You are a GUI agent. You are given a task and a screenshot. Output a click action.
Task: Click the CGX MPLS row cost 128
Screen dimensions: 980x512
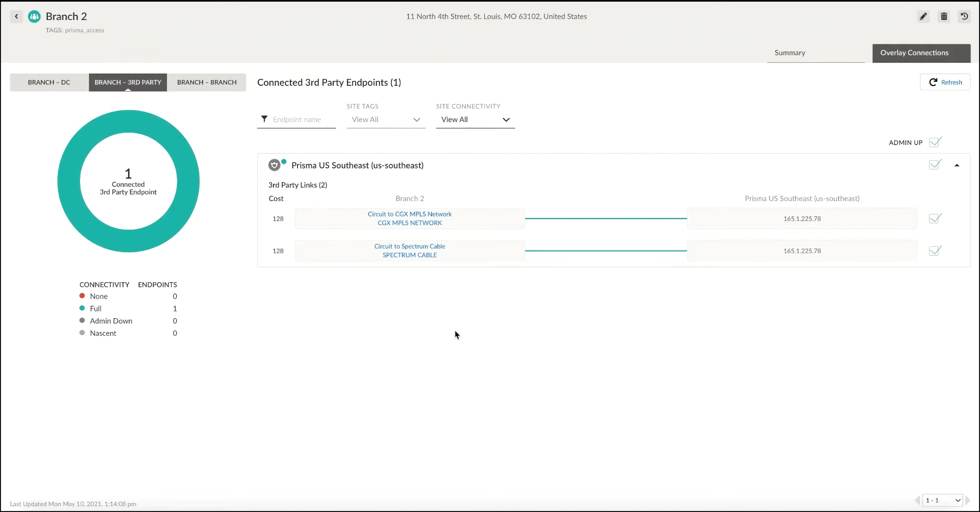point(278,219)
